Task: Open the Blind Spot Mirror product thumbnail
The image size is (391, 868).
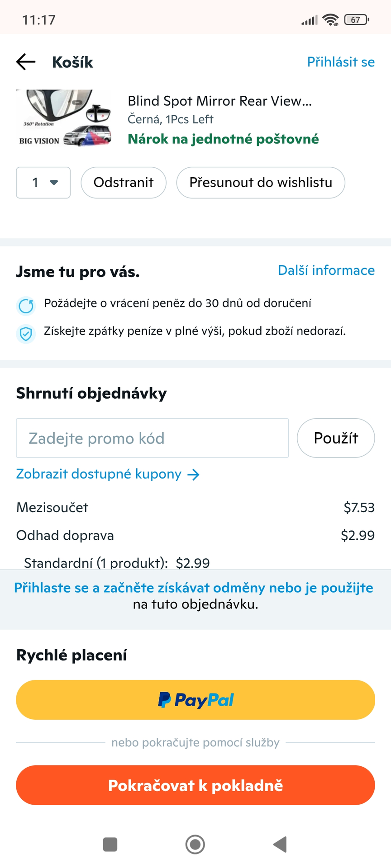Action: pyautogui.click(x=64, y=118)
